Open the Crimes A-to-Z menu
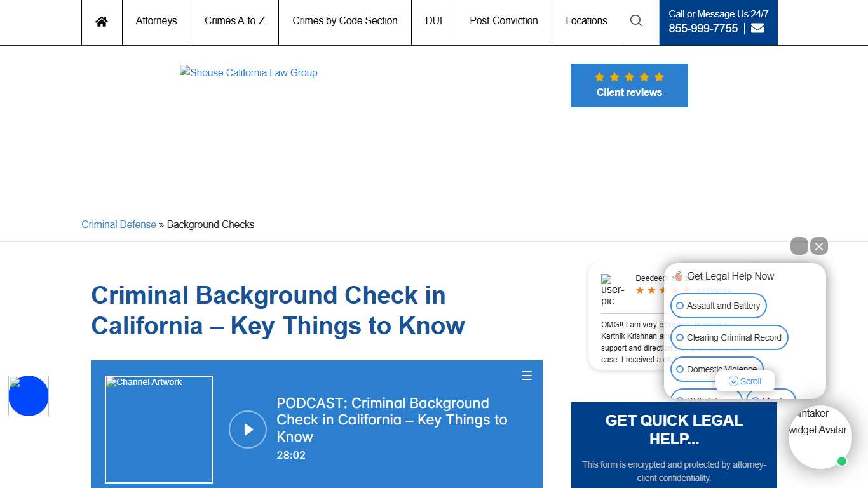Viewport: 868px width, 488px height. [x=234, y=20]
